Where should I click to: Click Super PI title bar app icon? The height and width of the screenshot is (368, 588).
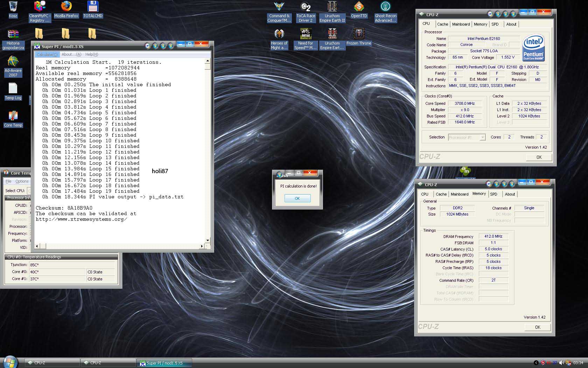(x=37, y=46)
